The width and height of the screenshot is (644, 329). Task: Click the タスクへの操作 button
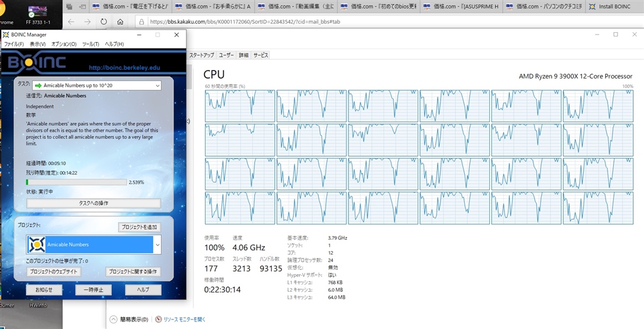pos(94,203)
